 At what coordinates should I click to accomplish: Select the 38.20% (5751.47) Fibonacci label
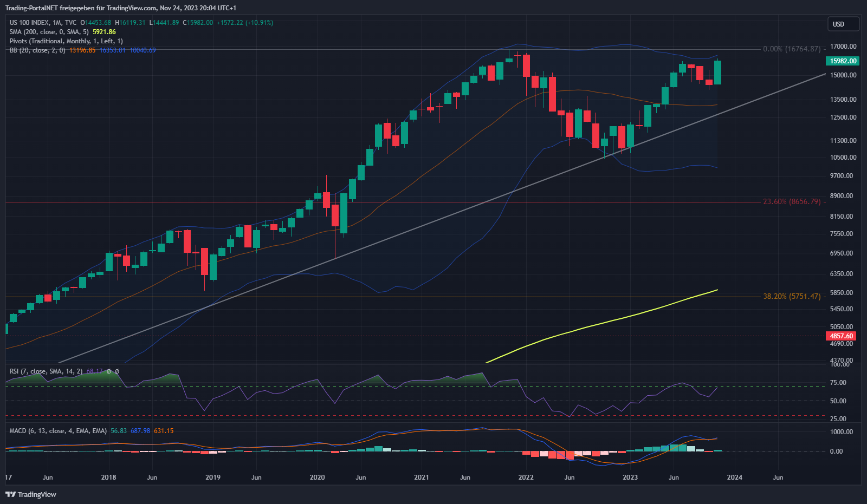click(x=792, y=297)
